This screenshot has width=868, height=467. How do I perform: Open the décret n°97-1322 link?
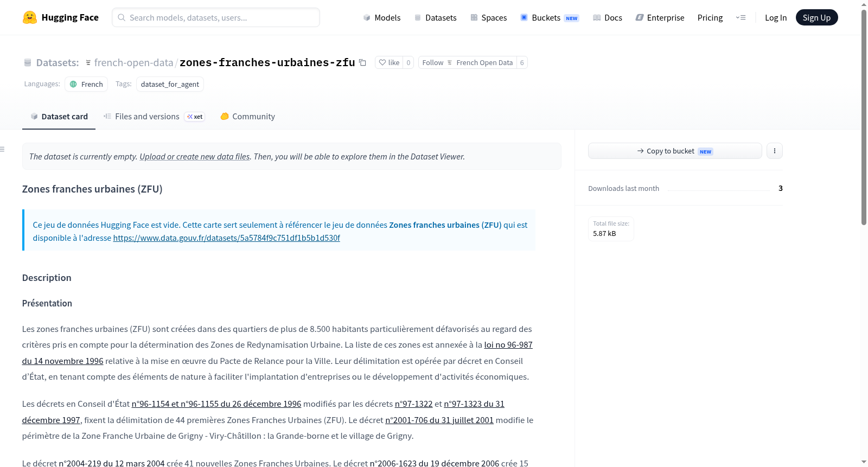click(413, 404)
